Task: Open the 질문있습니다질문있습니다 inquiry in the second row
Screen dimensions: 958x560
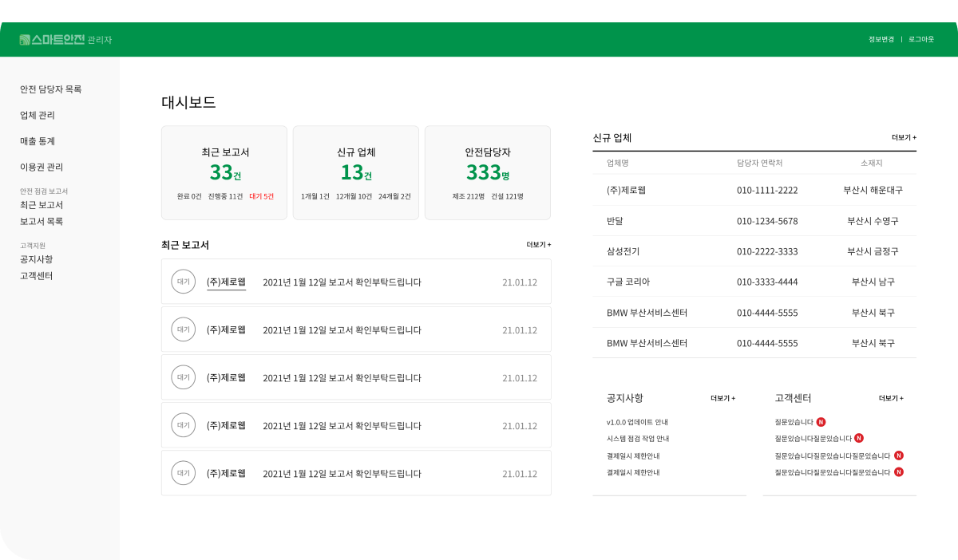Action: (x=813, y=438)
